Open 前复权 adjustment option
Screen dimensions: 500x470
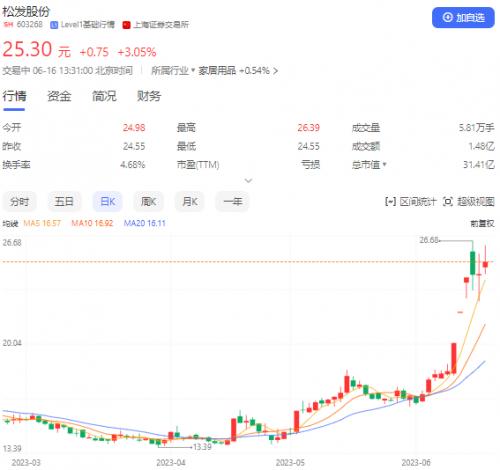tap(482, 223)
